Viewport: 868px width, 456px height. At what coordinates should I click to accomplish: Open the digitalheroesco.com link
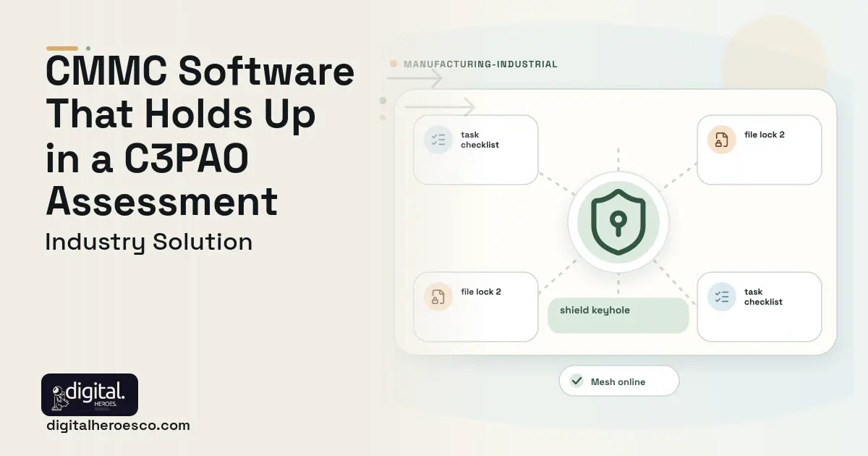(118, 426)
